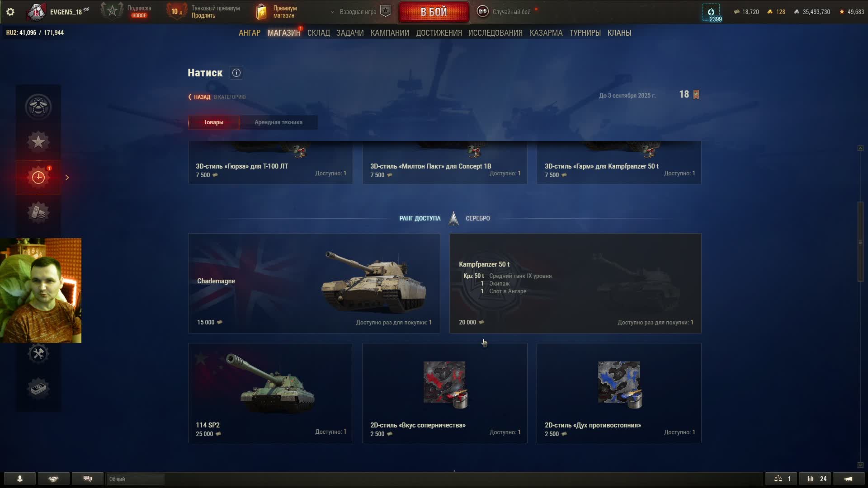
Task: Select the Charlemagne tank offer
Action: 314,283
